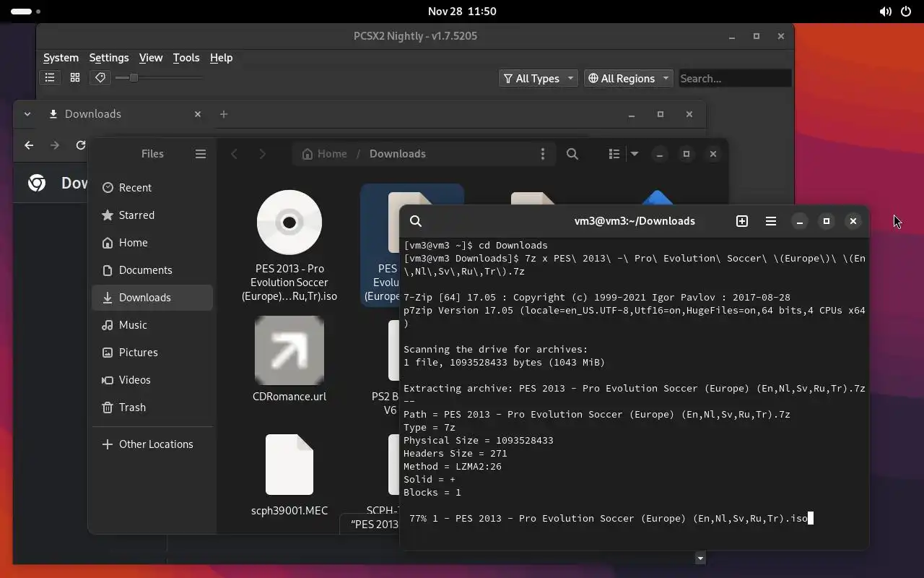Open Starred in Files sidebar
924x578 pixels.
[152, 215]
